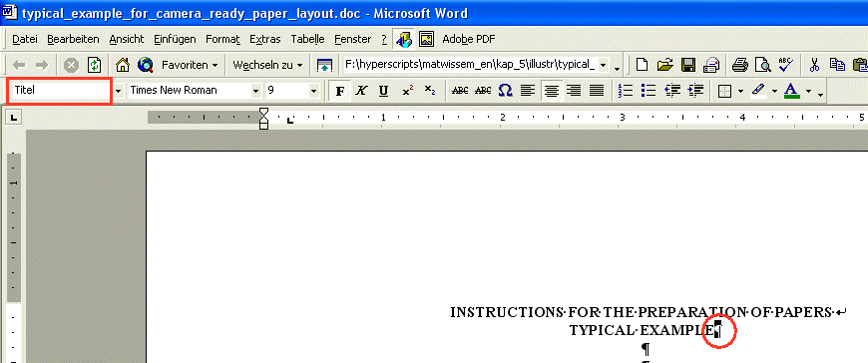Viewport: 868px width, 363px height.
Task: Click the second ABC strikethrough icon
Action: click(483, 91)
